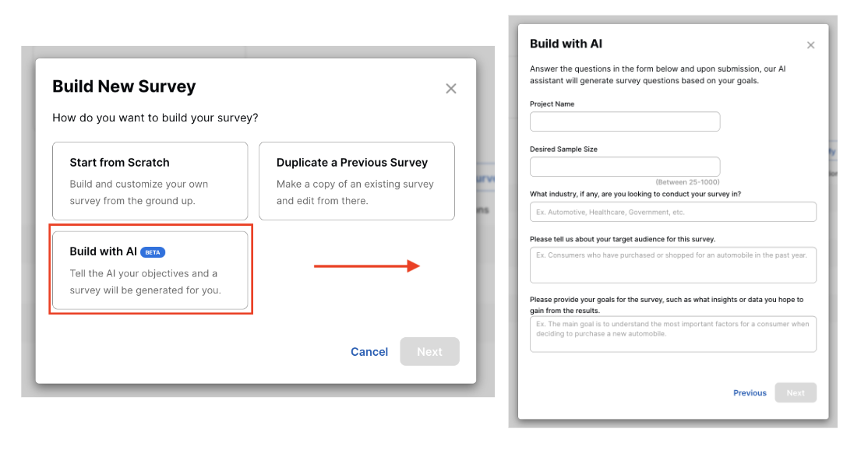The image size is (868, 450).
Task: Click the survey goals text area
Action: (672, 334)
